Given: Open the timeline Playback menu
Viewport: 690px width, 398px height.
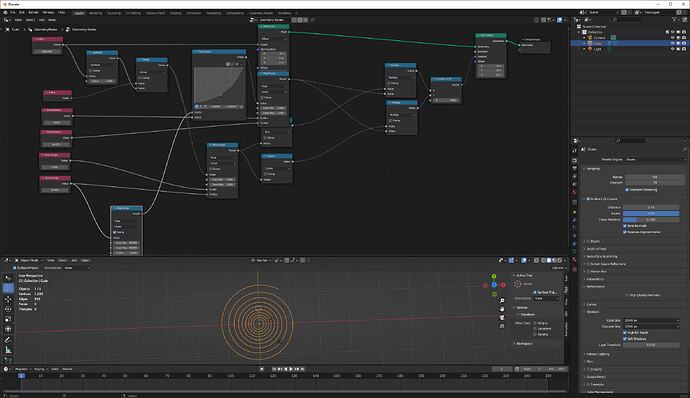Looking at the screenshot, I should tap(22, 369).
